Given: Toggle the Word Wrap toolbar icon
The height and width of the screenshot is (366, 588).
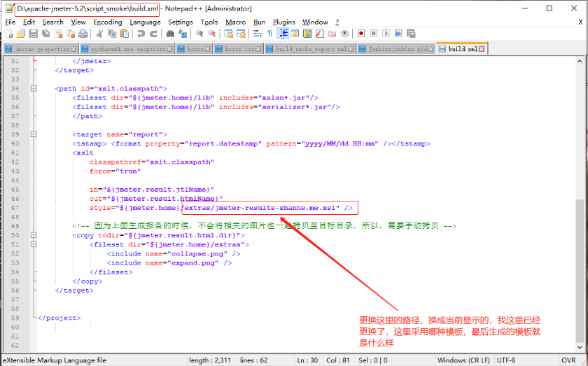Looking at the screenshot, I should 258,34.
